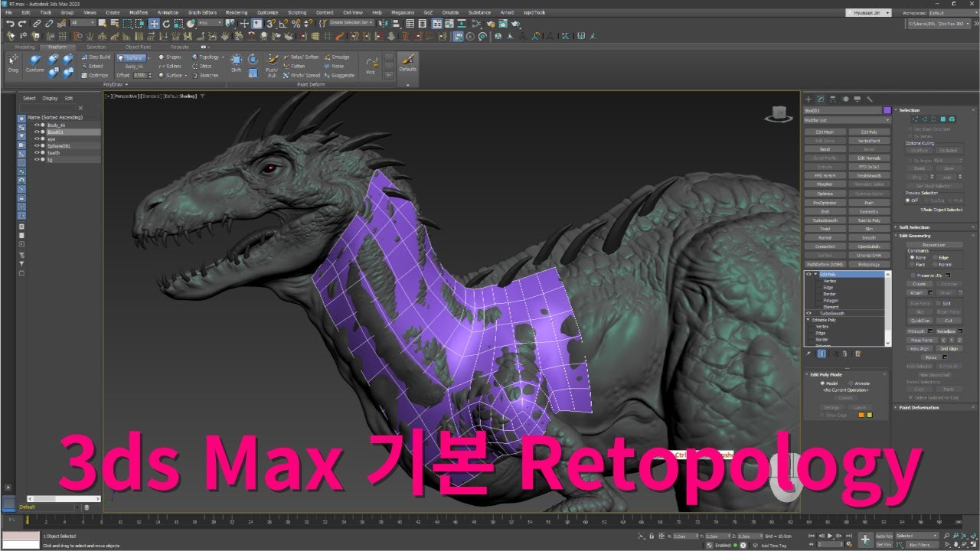Select the Shift tool in Paint Deform
Viewport: 980px width, 551px height.
[236, 64]
